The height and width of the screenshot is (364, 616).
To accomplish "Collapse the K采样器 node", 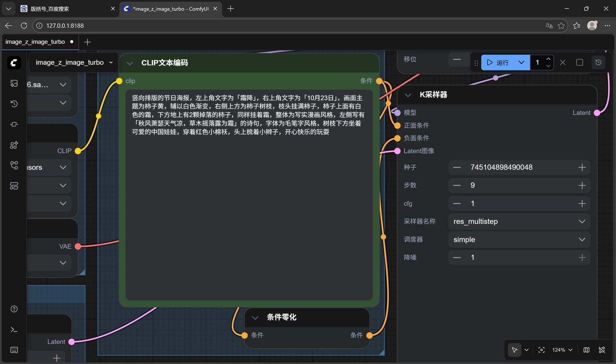I will coord(408,95).
